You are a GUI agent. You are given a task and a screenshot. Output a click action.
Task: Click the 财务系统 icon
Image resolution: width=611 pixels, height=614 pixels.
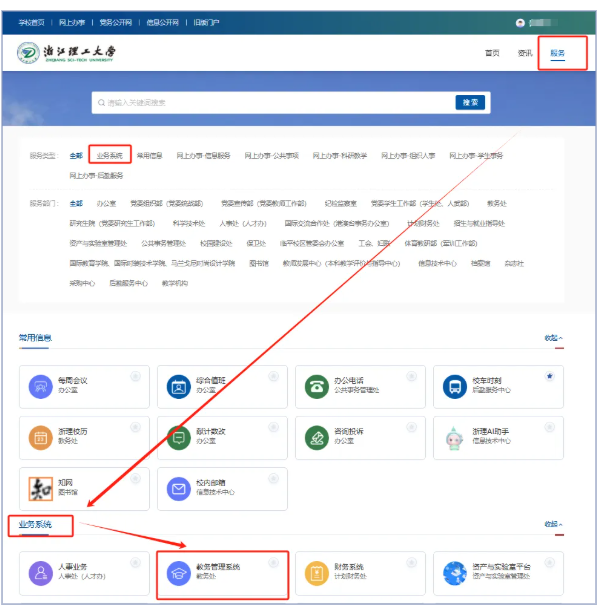317,573
